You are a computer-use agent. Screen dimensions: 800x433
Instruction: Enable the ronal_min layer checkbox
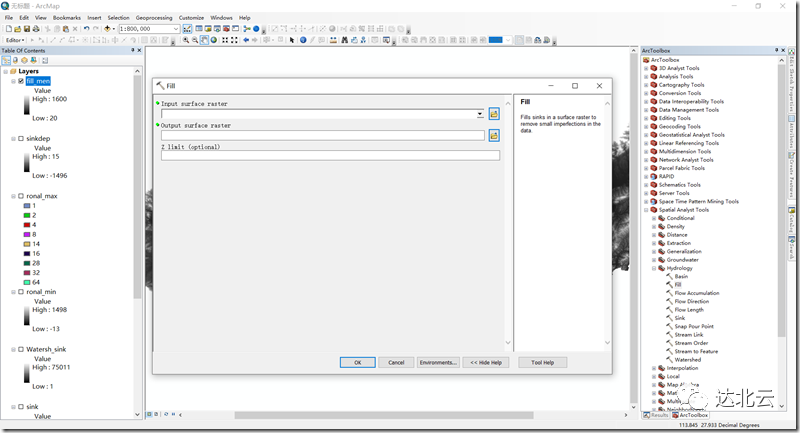21,292
